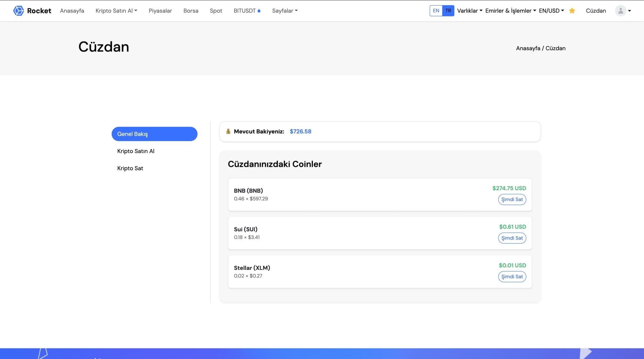Click Şimdi Sat for BNB
This screenshot has width=644, height=359.
pos(512,199)
